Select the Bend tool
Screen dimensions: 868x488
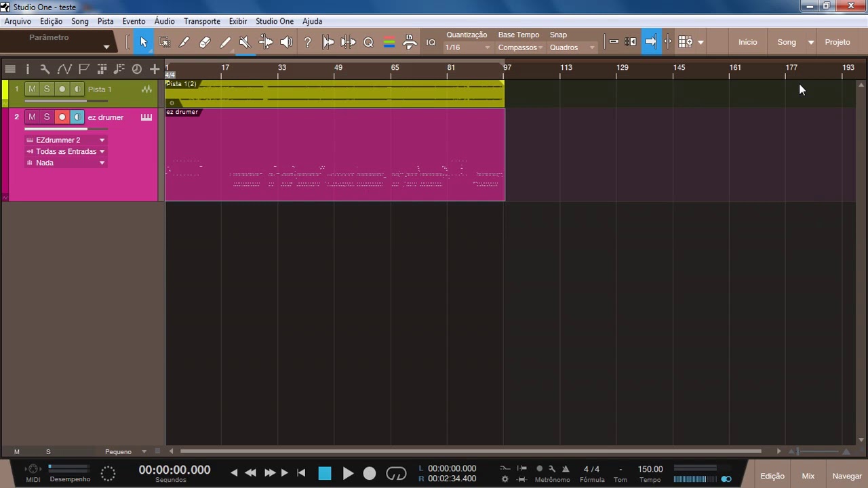(266, 42)
